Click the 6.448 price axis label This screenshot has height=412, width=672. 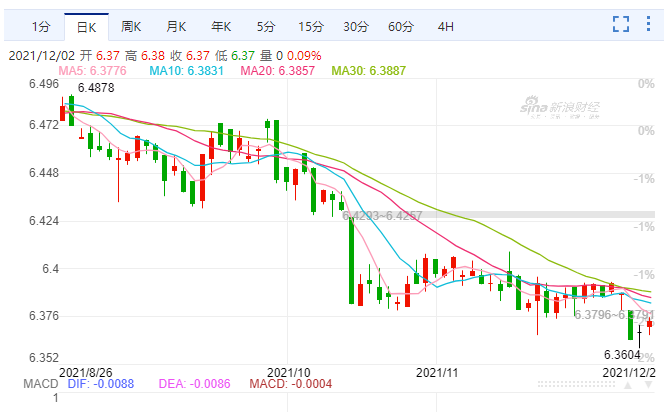pos(44,173)
